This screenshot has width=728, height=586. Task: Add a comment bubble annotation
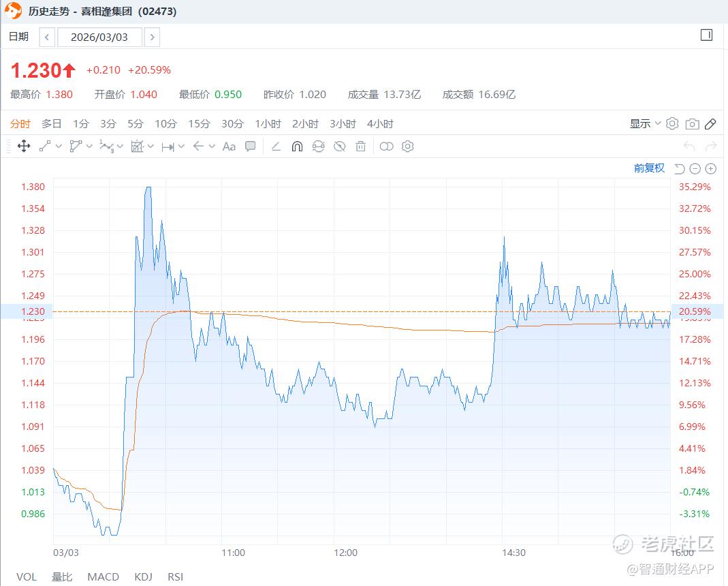251,146
